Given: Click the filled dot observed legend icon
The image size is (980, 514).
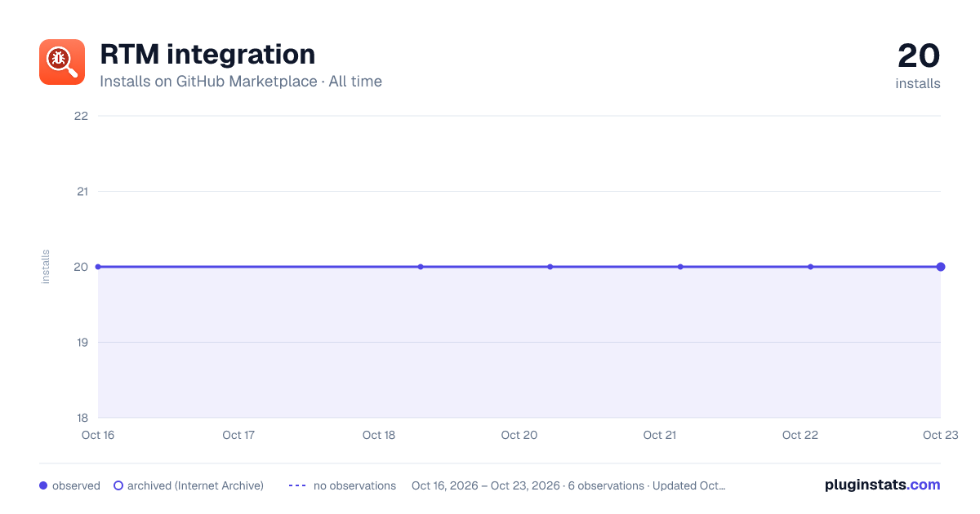Looking at the screenshot, I should click(43, 485).
